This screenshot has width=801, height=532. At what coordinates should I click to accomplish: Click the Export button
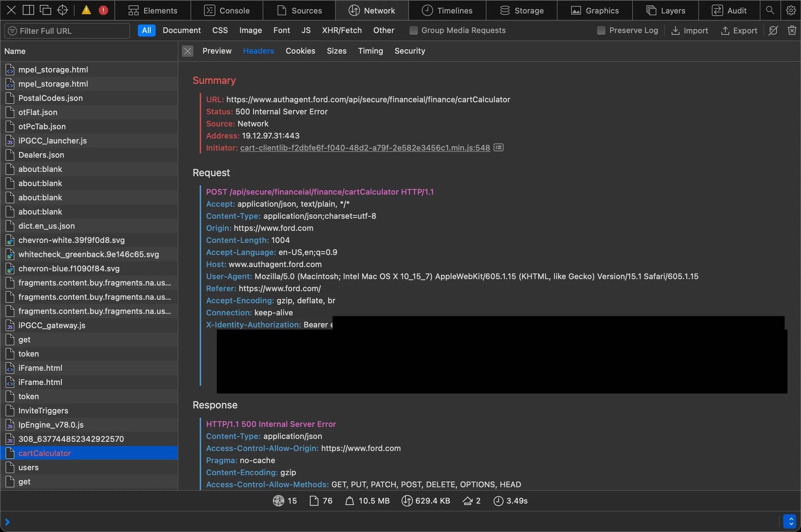click(x=739, y=31)
